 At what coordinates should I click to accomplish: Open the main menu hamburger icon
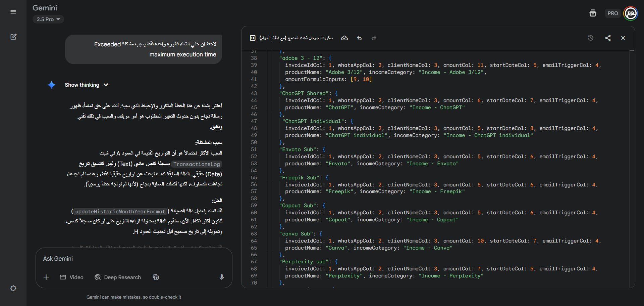coord(13,12)
